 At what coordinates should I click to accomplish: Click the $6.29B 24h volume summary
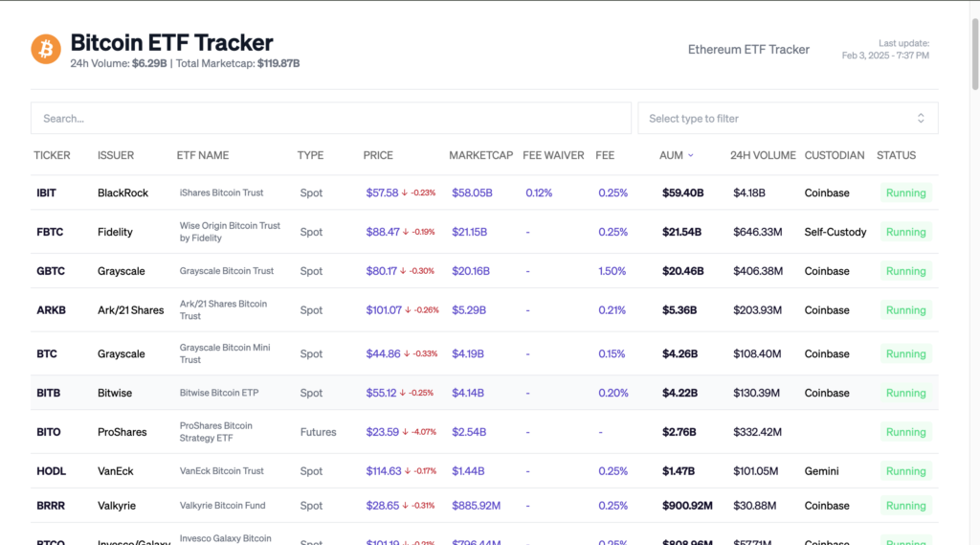pos(149,63)
